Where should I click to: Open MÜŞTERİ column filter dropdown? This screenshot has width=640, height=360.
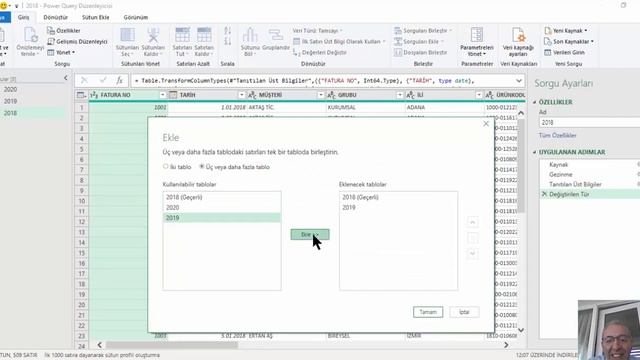(321, 95)
